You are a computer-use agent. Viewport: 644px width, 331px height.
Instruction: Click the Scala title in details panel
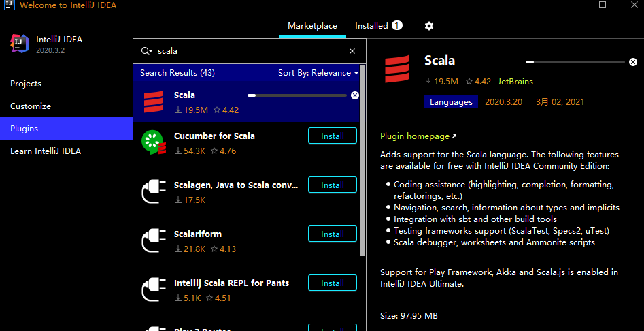click(439, 61)
